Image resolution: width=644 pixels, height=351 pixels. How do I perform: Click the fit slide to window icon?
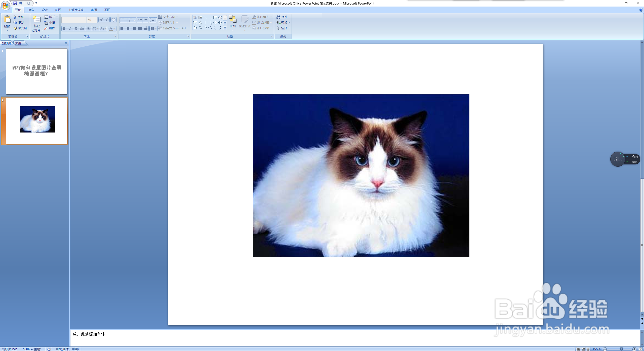tap(640, 349)
